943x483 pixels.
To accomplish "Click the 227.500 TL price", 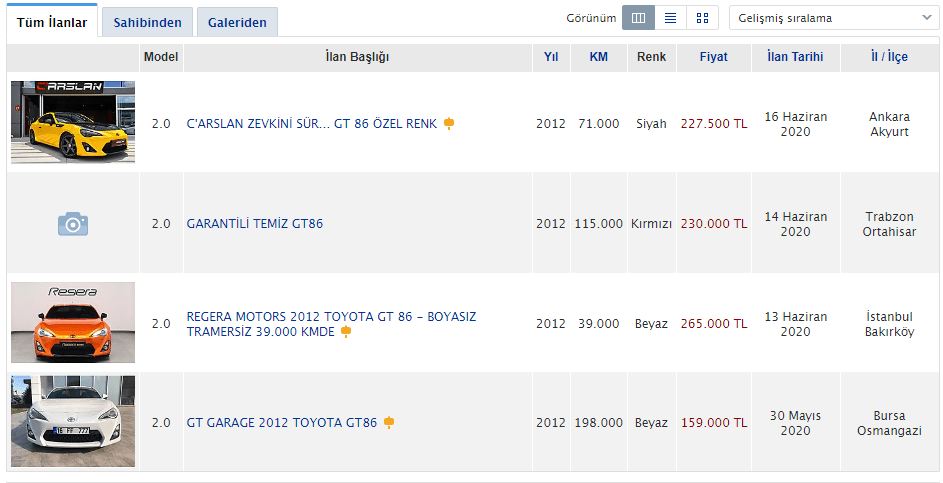I will 714,124.
